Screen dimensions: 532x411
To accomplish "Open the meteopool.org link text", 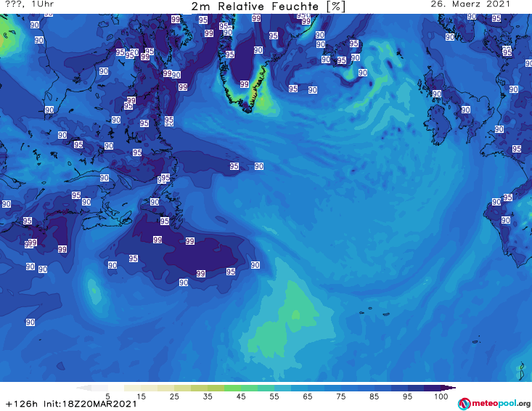I will (501, 404).
